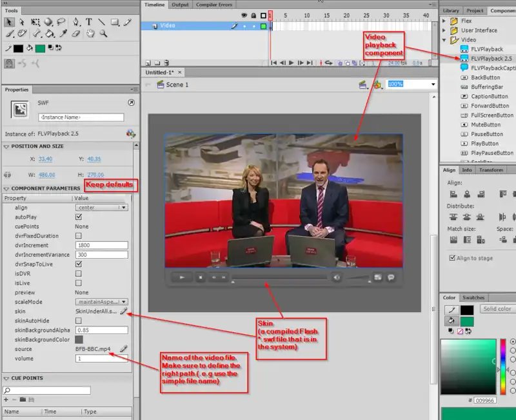
Task: Open the scaleMode dropdown
Action: pos(101,301)
